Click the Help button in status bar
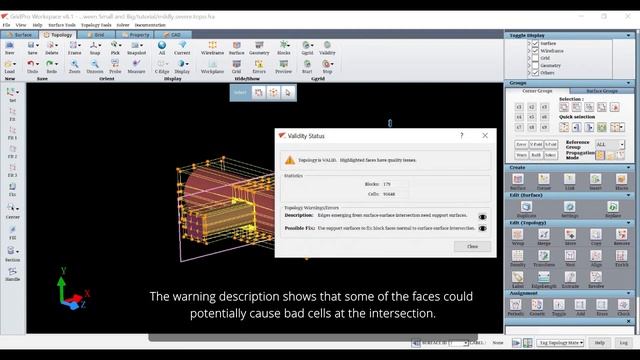This screenshot has height=360, width=640. pos(599,343)
